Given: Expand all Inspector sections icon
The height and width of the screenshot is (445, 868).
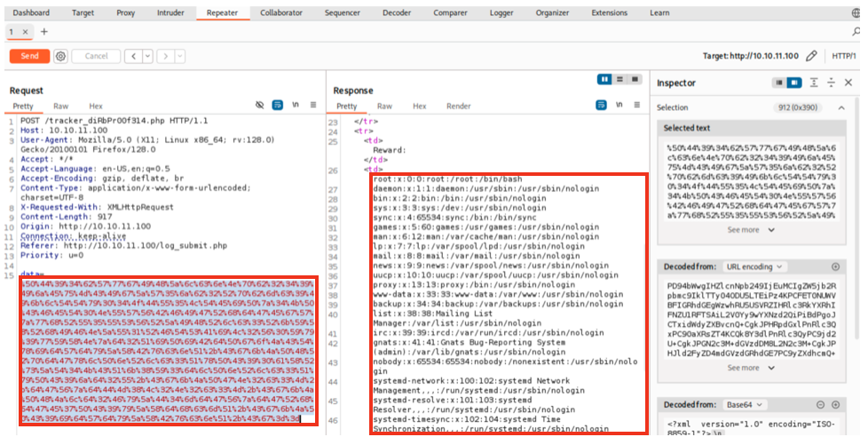Looking at the screenshot, I should [814, 83].
